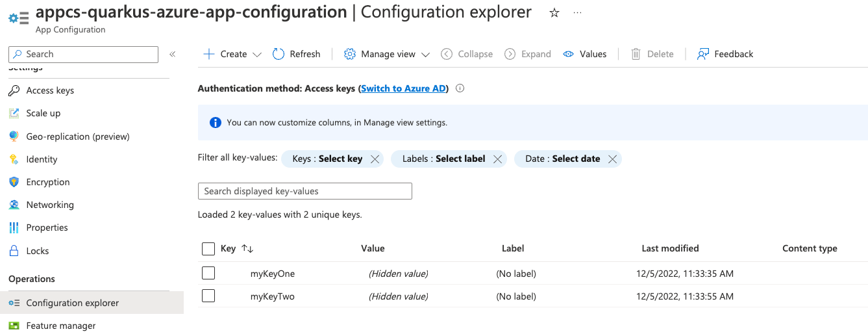This screenshot has height=336, width=868.
Task: Check the select-all checkbox in header
Action: [x=208, y=249]
